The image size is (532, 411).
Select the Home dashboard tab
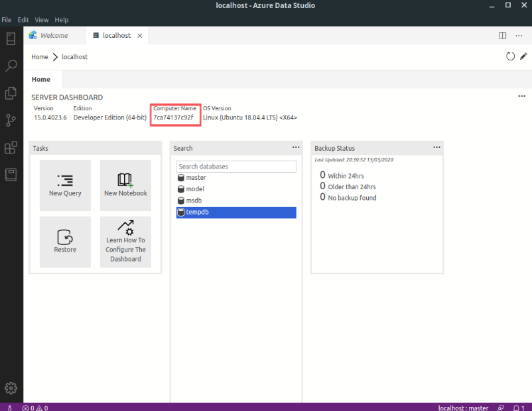coord(41,79)
